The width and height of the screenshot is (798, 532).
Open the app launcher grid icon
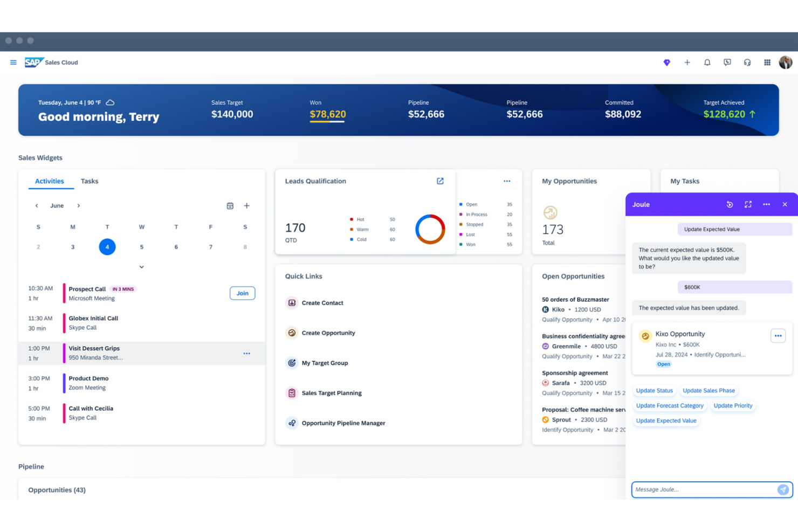pyautogui.click(x=767, y=62)
